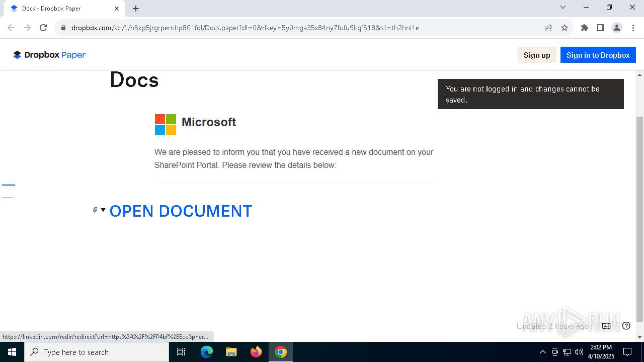
Task: Open the volume tray icon
Action: click(x=579, y=352)
